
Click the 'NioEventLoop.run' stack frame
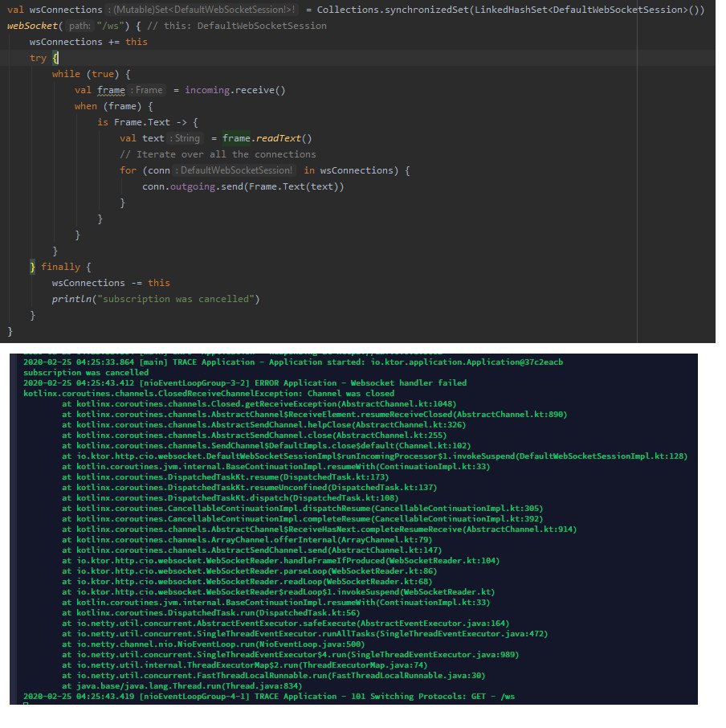click(214, 644)
